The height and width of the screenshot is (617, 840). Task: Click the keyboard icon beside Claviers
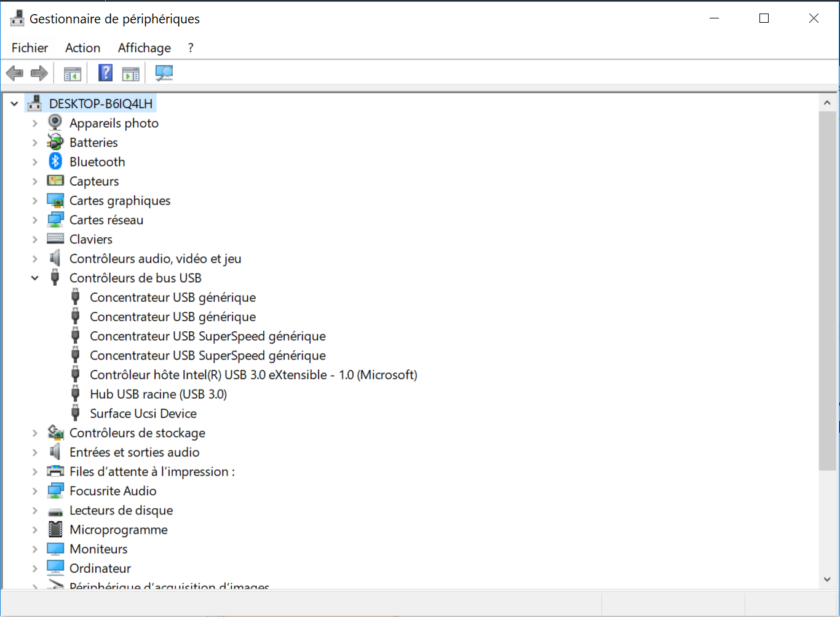[x=55, y=239]
